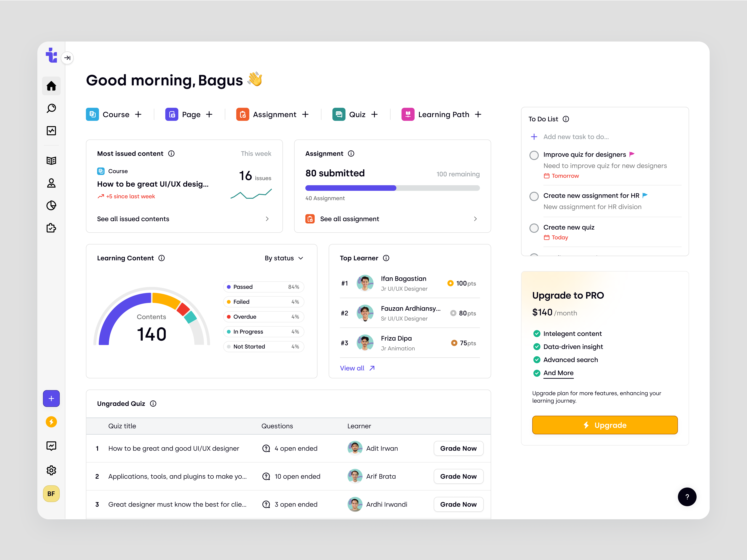Mark 'Improve quiz for designers' as complete
The height and width of the screenshot is (560, 747).
[x=534, y=155]
